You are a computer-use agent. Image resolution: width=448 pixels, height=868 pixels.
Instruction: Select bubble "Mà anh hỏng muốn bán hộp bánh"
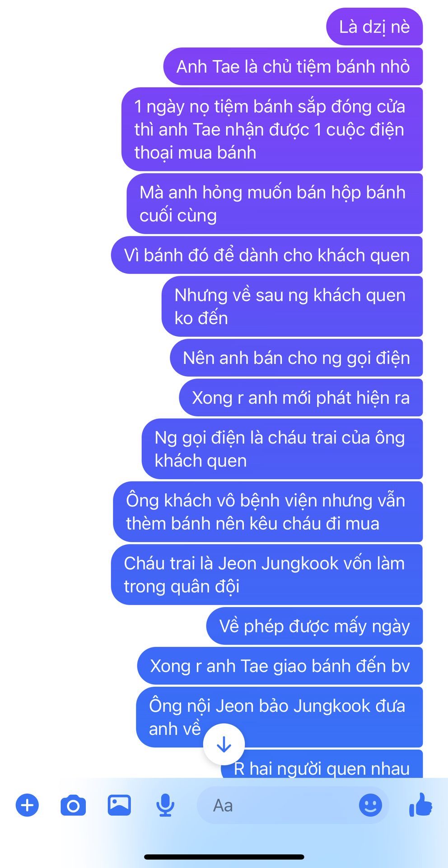coord(275,203)
